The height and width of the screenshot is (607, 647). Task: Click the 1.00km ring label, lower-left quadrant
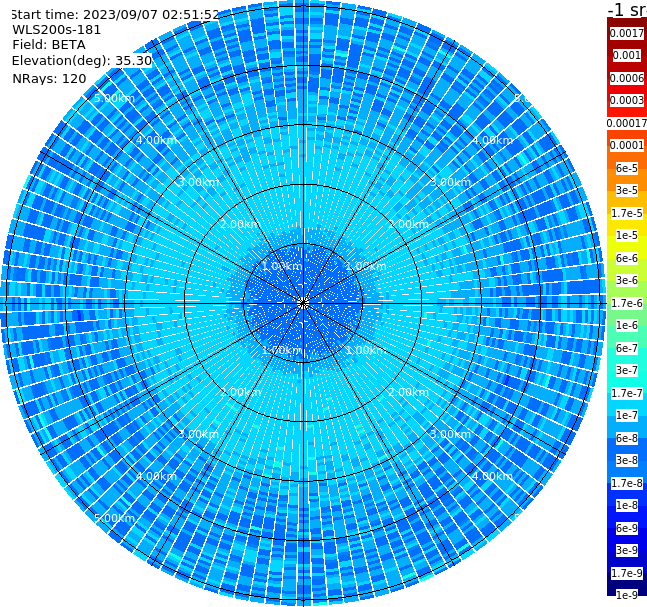[283, 350]
